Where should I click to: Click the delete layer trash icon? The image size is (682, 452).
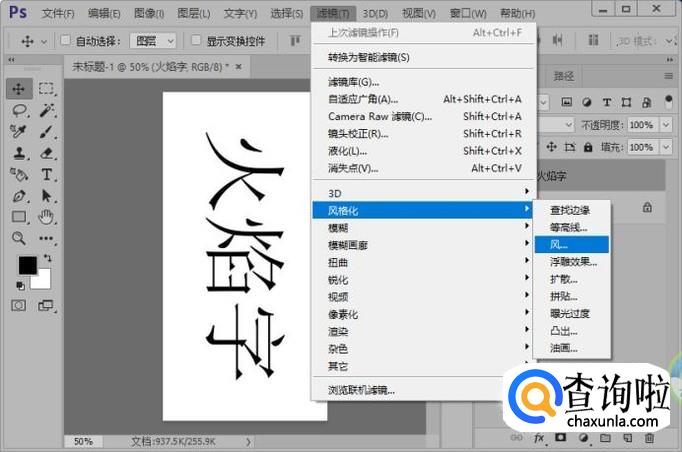coord(649,438)
